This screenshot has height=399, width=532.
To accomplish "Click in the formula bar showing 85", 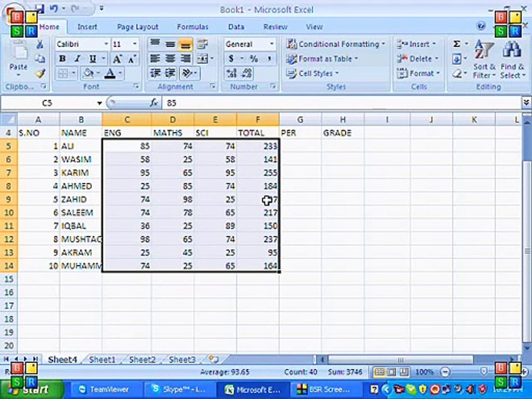I will pos(342,103).
